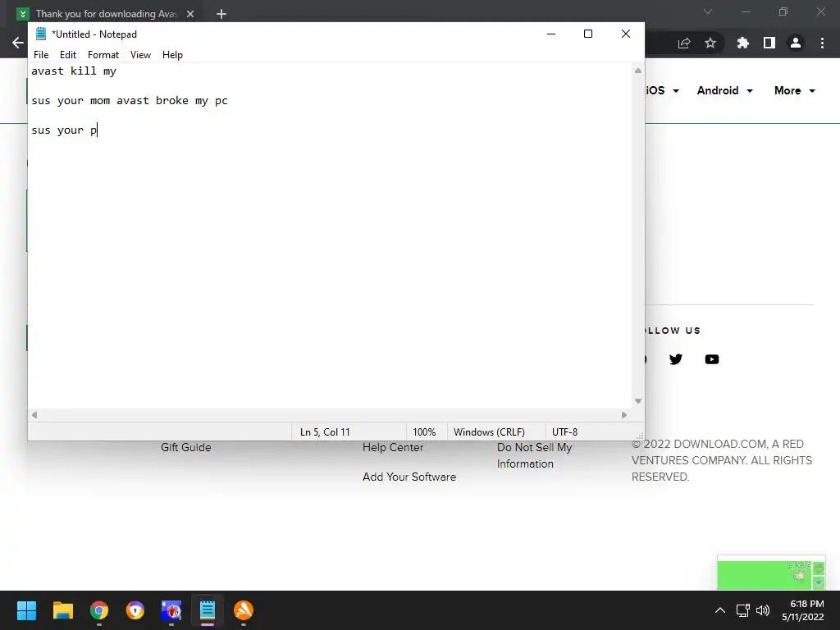Close the Avast download Chrome tab
The width and height of the screenshot is (840, 630).
190,14
